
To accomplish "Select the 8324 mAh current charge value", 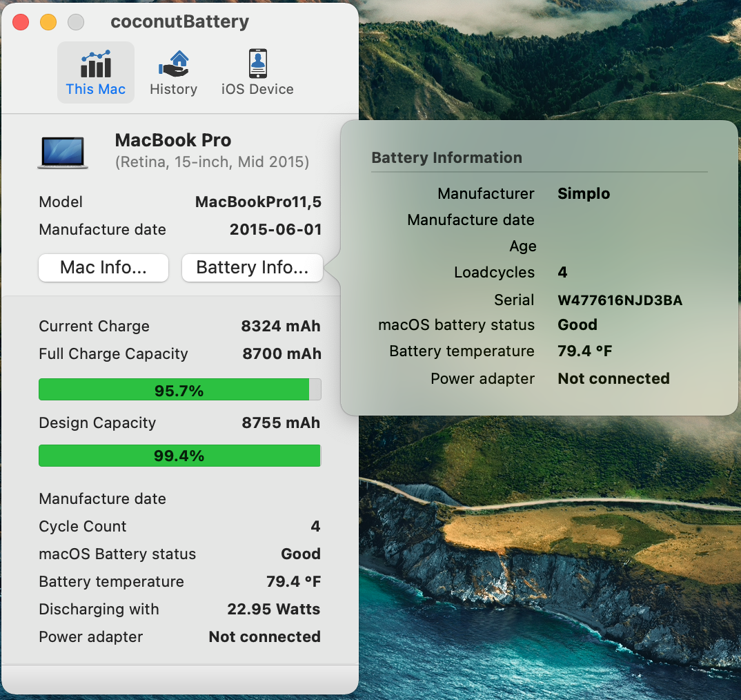I will tap(281, 326).
